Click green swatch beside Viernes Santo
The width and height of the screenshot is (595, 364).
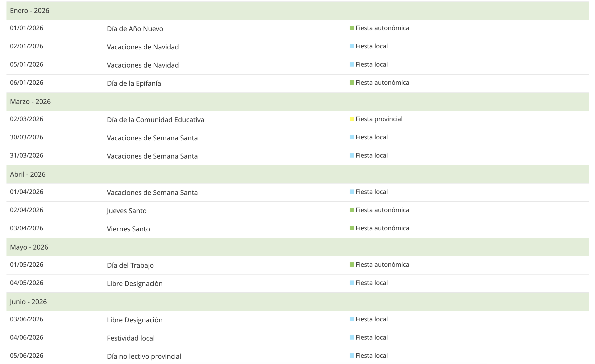click(x=352, y=228)
